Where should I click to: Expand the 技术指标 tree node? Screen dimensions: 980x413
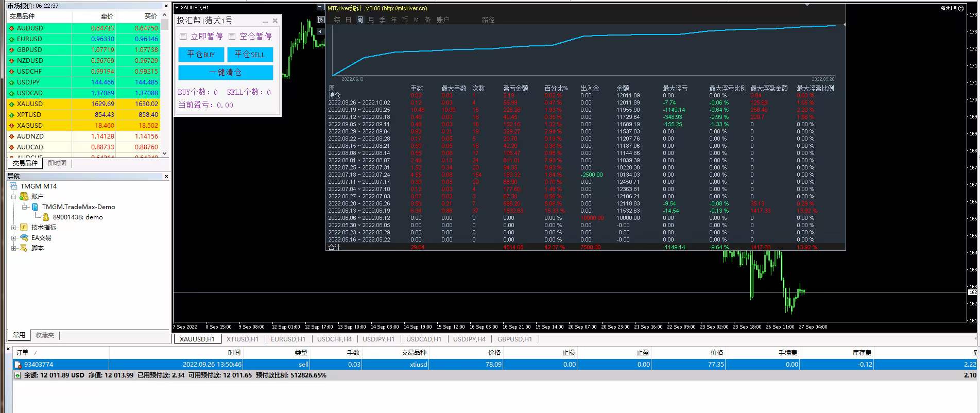point(14,227)
